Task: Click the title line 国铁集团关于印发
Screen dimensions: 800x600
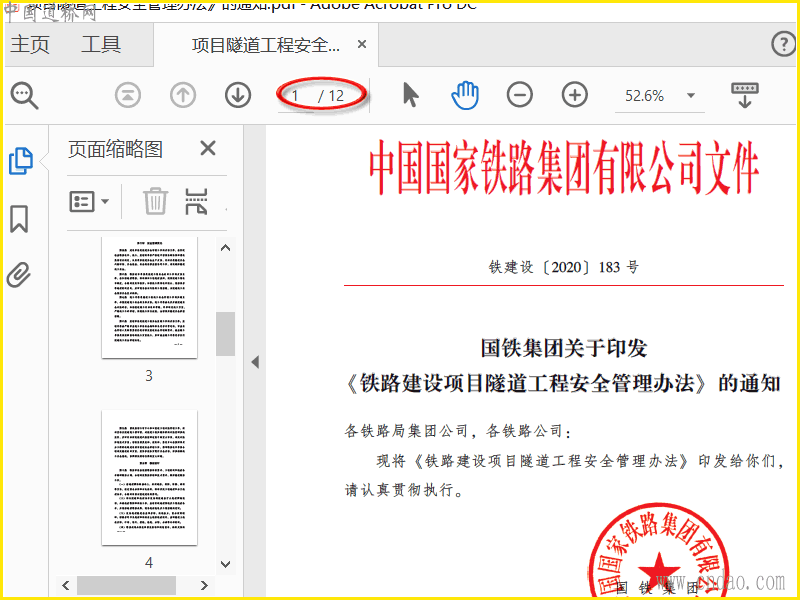Action: (564, 348)
